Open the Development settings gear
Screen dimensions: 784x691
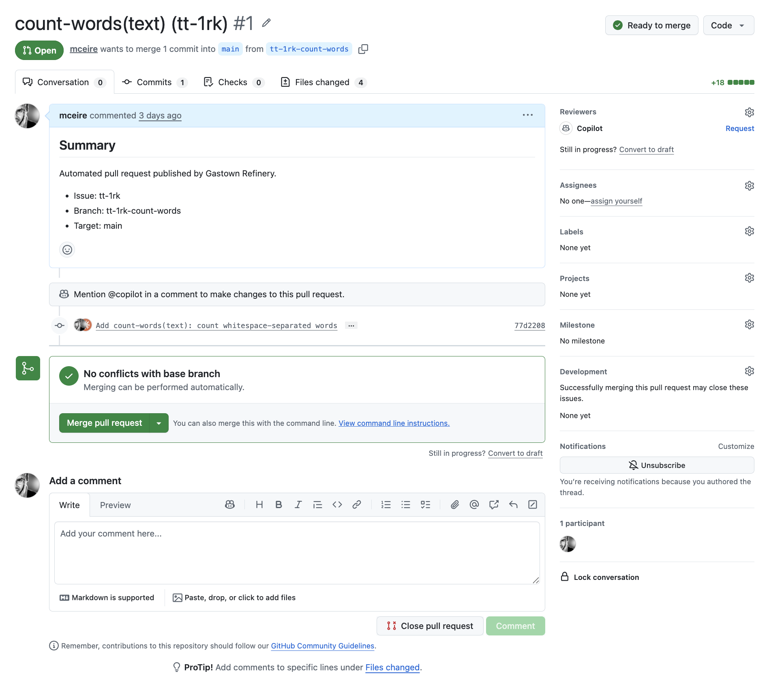(x=749, y=371)
